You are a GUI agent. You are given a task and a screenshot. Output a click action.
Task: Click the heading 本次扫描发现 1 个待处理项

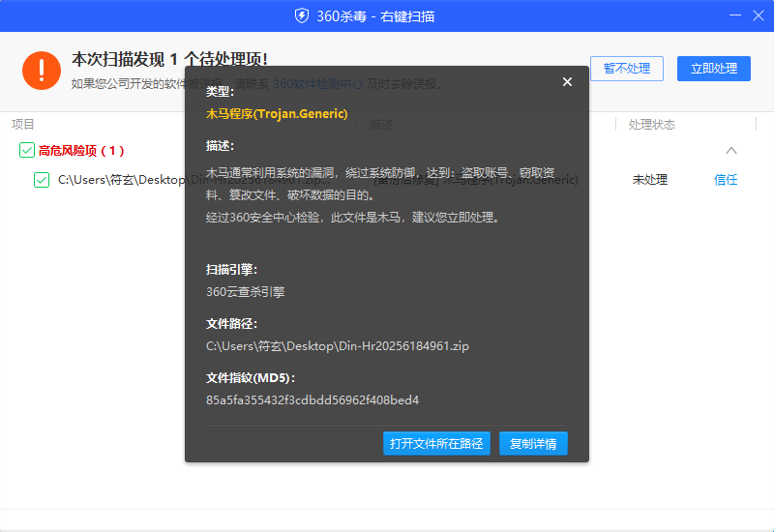(x=170, y=60)
